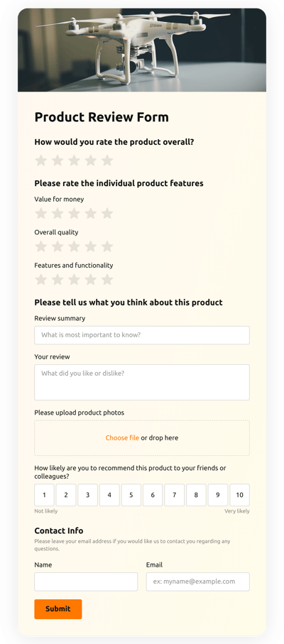The image size is (284, 644).
Task: Select recommendation score 1
Action: 44,495
